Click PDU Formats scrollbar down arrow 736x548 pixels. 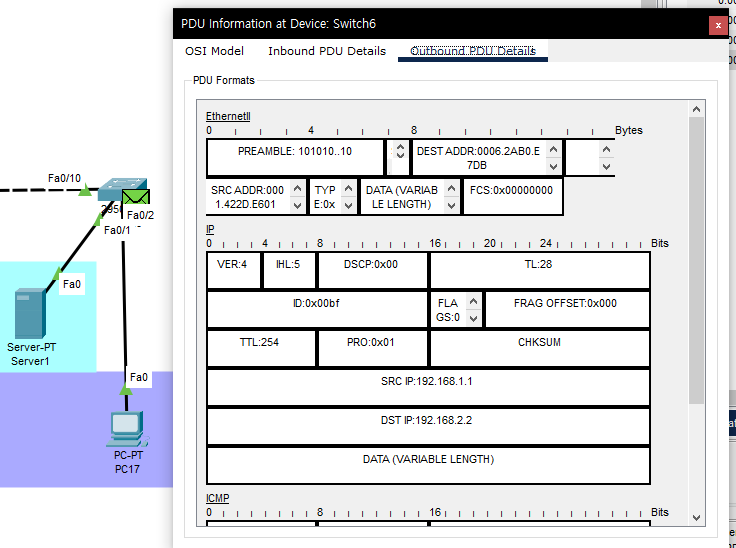coord(697,517)
